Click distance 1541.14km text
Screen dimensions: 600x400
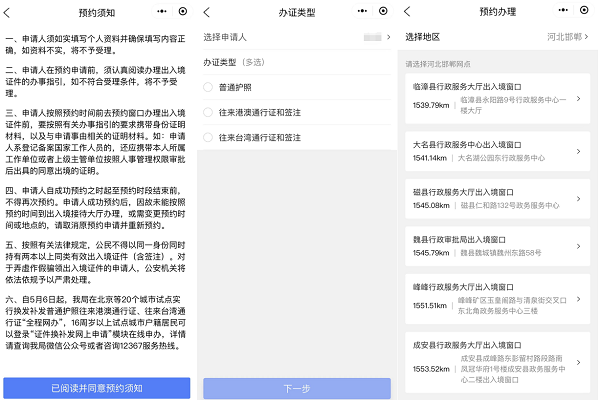coord(430,158)
